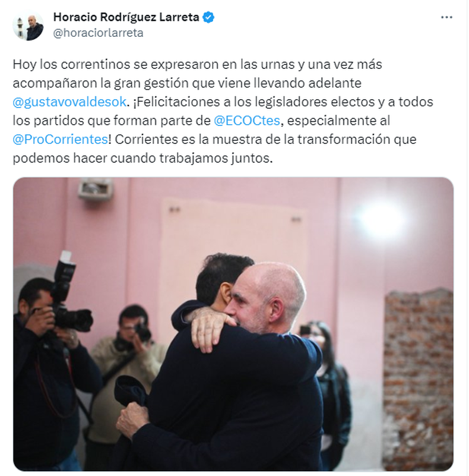The height and width of the screenshot is (476, 469).
Task: Open Horacio Rodríguez Larreta's profile avatar
Action: (x=28, y=25)
